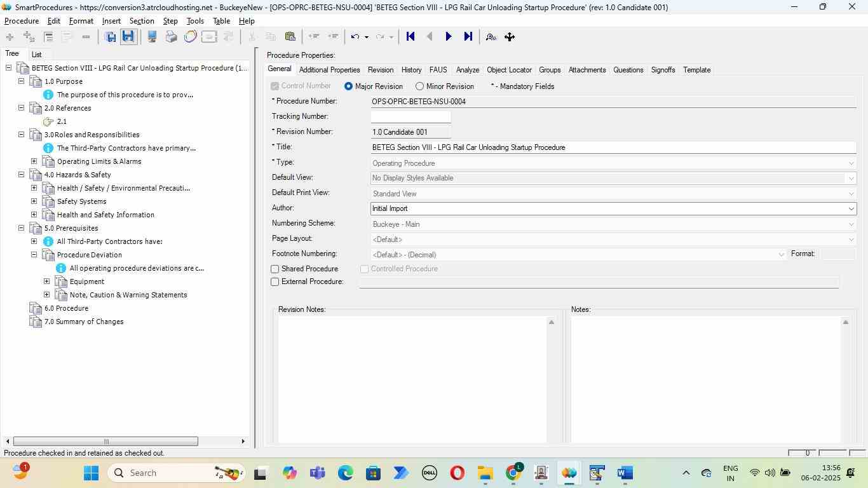Screen dimensions: 868x488
Task: Click the add step plus toolbar icon
Action: [10, 37]
